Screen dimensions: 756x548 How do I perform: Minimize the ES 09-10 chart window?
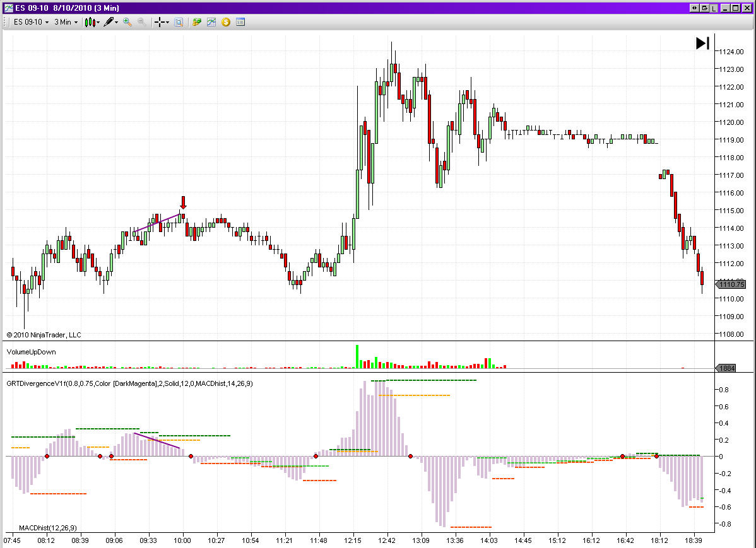pyautogui.click(x=725, y=8)
